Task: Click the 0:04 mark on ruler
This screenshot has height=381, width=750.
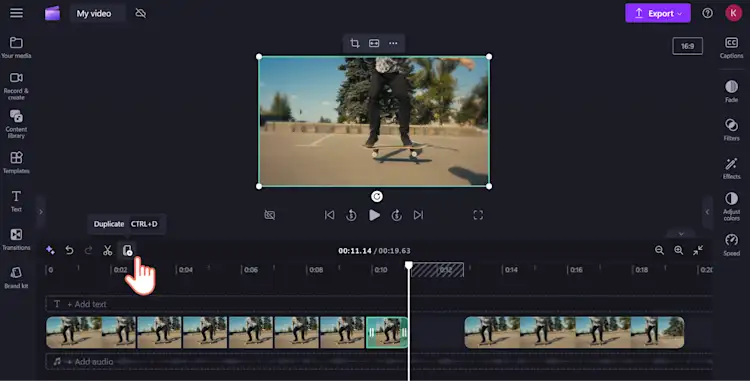Action: (186, 270)
